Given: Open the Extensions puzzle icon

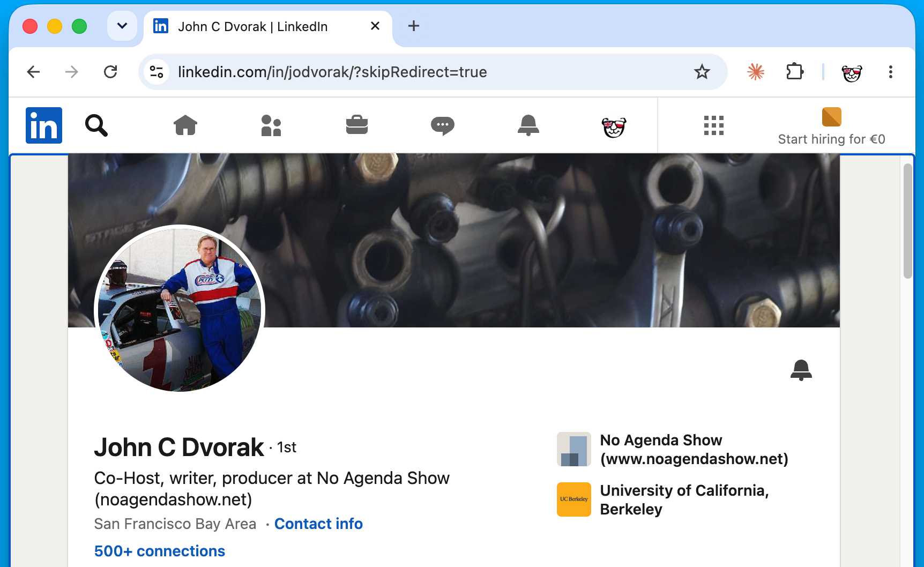Looking at the screenshot, I should tap(795, 72).
